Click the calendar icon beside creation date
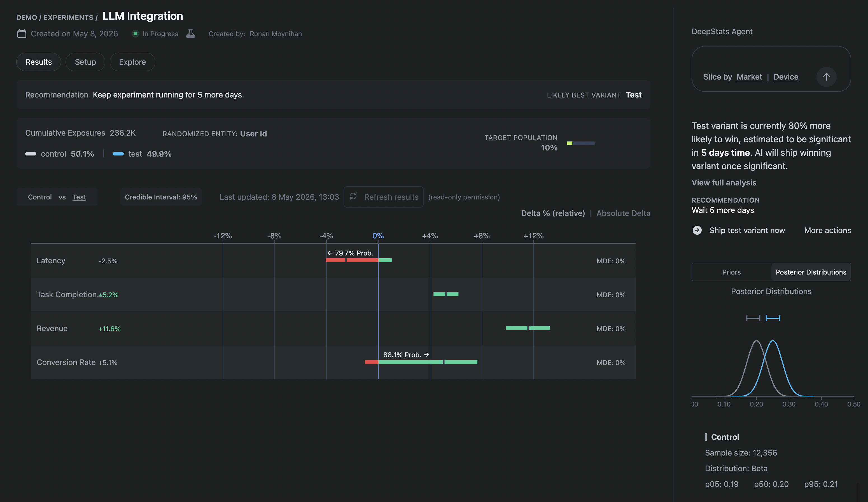This screenshot has width=868, height=502. click(x=22, y=34)
